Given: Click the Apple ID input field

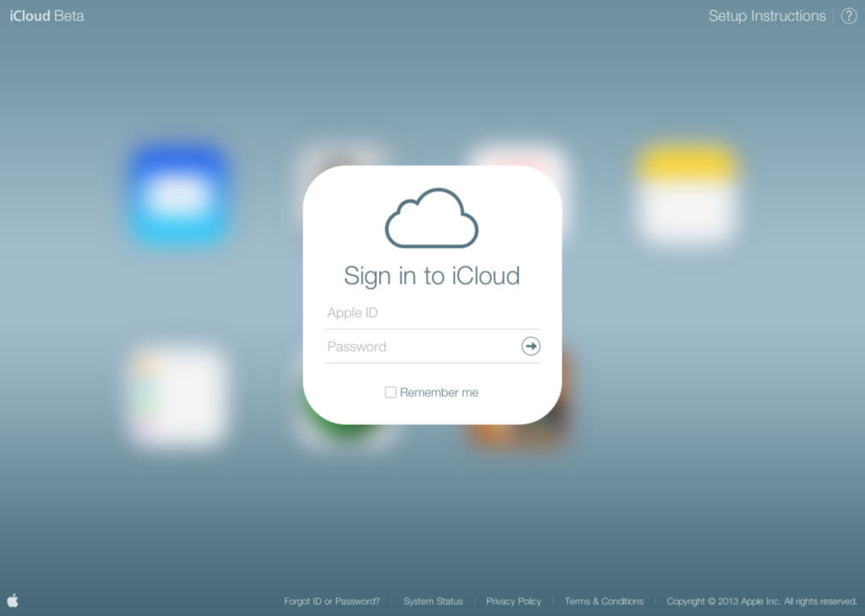Looking at the screenshot, I should [432, 313].
